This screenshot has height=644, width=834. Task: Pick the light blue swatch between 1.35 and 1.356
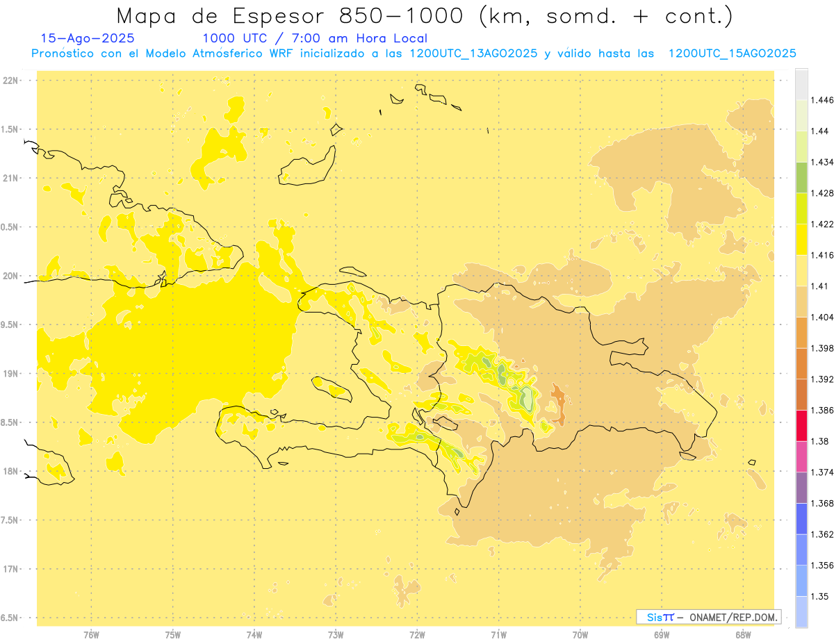pos(801,581)
